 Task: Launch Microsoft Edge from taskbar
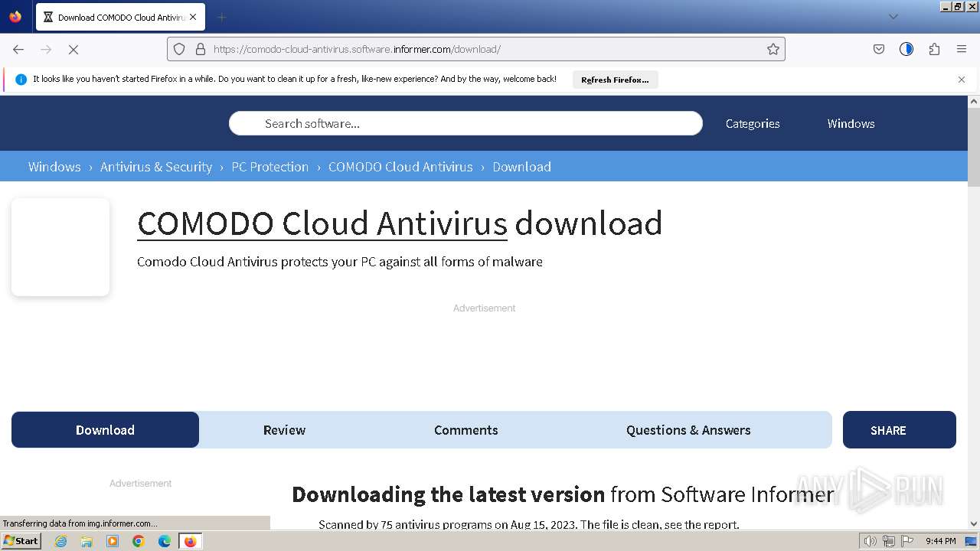click(x=165, y=541)
